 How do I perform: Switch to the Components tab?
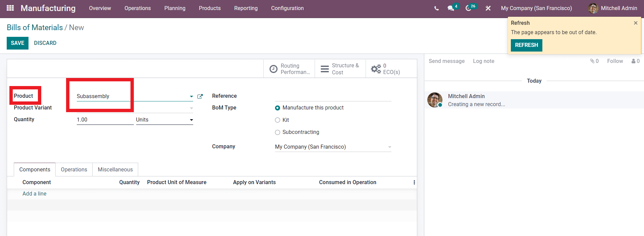[x=35, y=169]
